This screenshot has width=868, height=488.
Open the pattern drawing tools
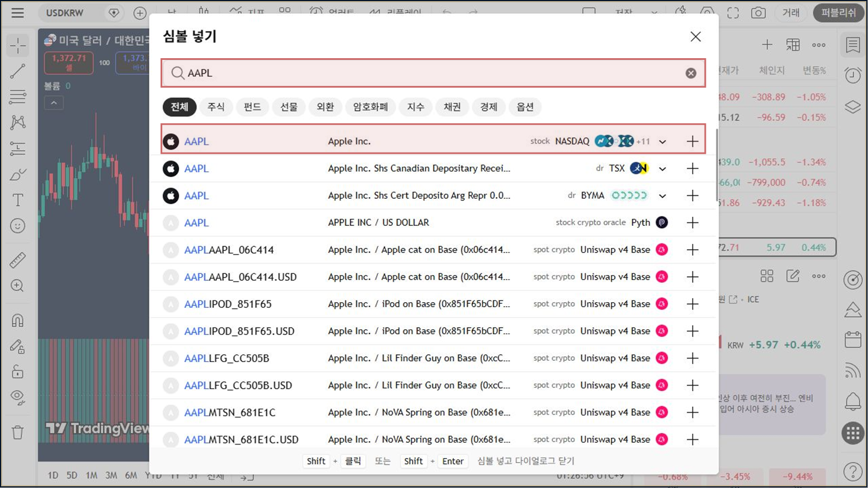coord(18,123)
